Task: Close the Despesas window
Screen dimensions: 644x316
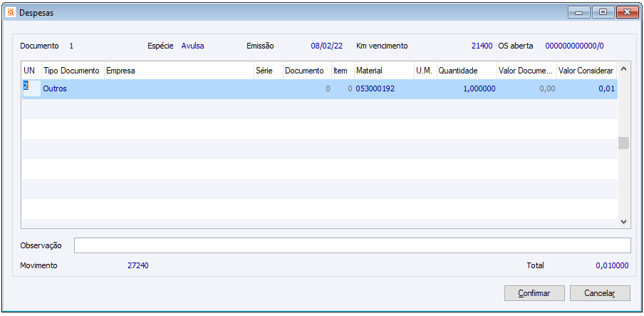Action: click(x=627, y=12)
